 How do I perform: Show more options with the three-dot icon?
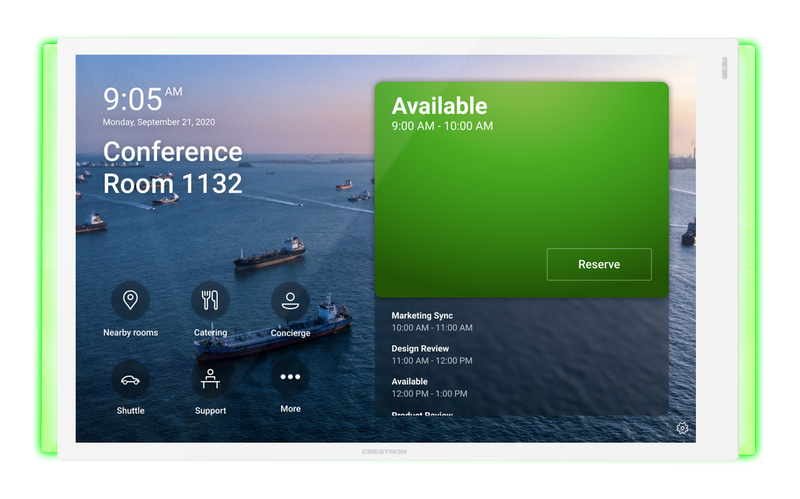(x=290, y=377)
